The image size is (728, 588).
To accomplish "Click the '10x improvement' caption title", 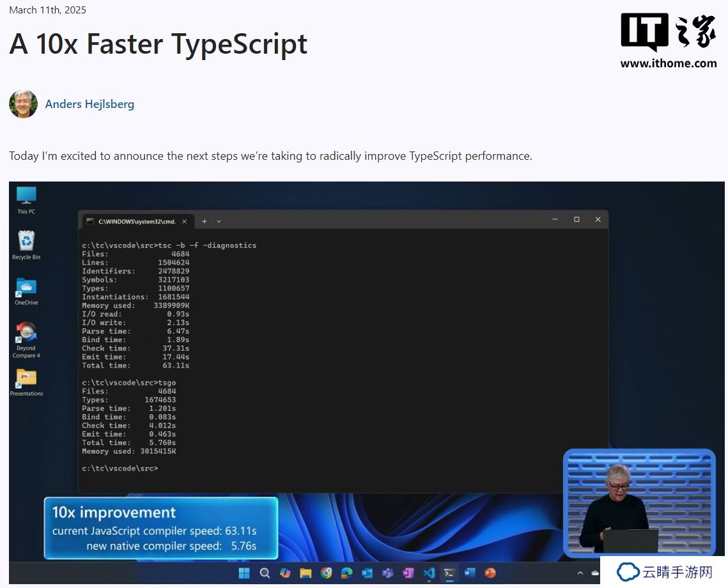I will (114, 513).
